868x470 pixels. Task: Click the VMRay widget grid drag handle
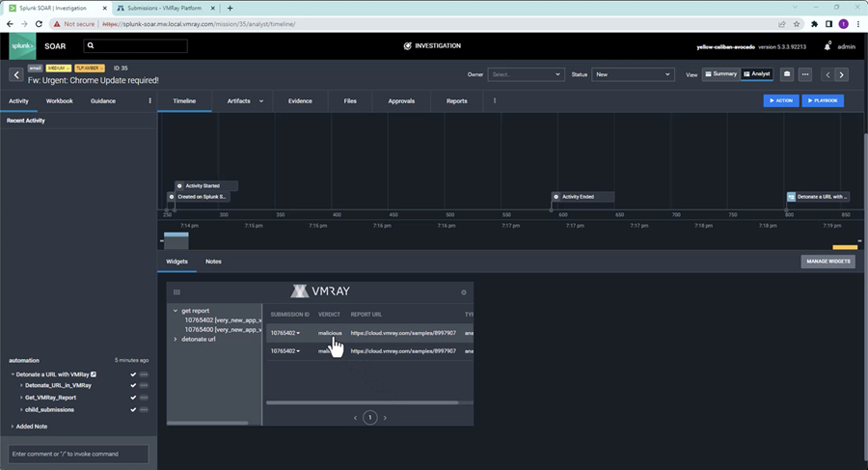click(x=176, y=292)
